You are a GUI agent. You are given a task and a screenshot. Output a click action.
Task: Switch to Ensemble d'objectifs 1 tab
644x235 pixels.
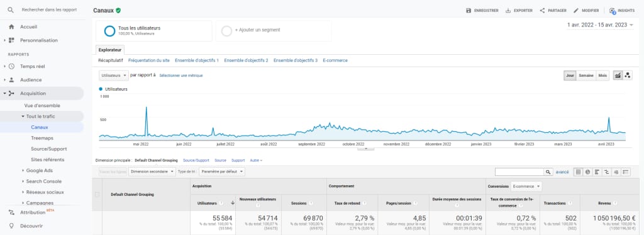(197, 60)
